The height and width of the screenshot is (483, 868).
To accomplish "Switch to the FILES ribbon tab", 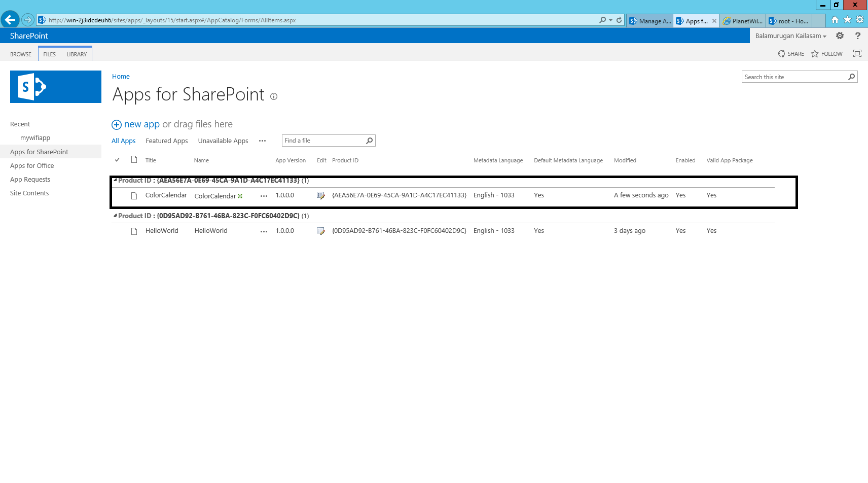I will [x=50, y=54].
